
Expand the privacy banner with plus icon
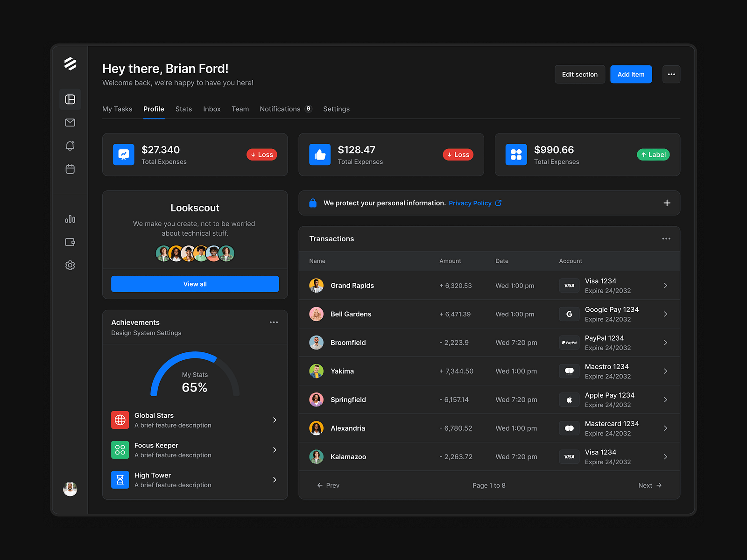[667, 203]
